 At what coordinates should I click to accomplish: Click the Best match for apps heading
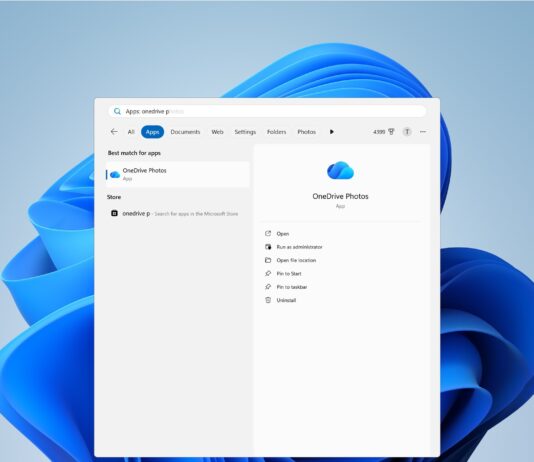[134, 153]
